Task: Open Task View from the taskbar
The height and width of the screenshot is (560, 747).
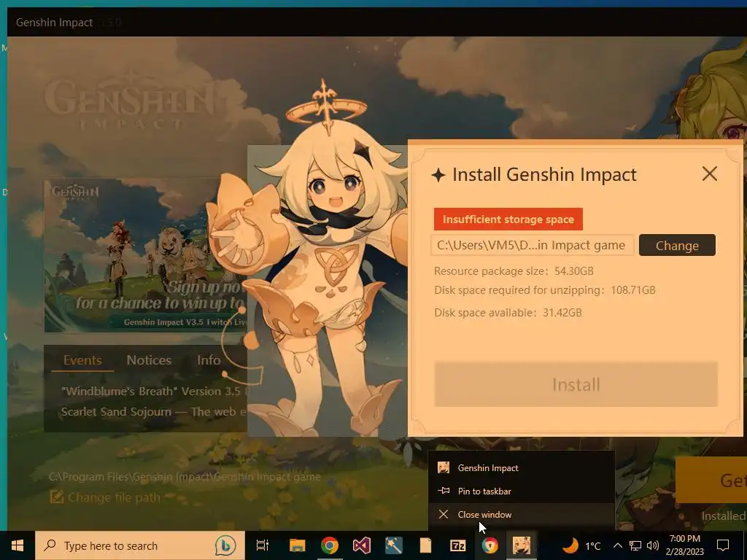Action: click(x=263, y=545)
